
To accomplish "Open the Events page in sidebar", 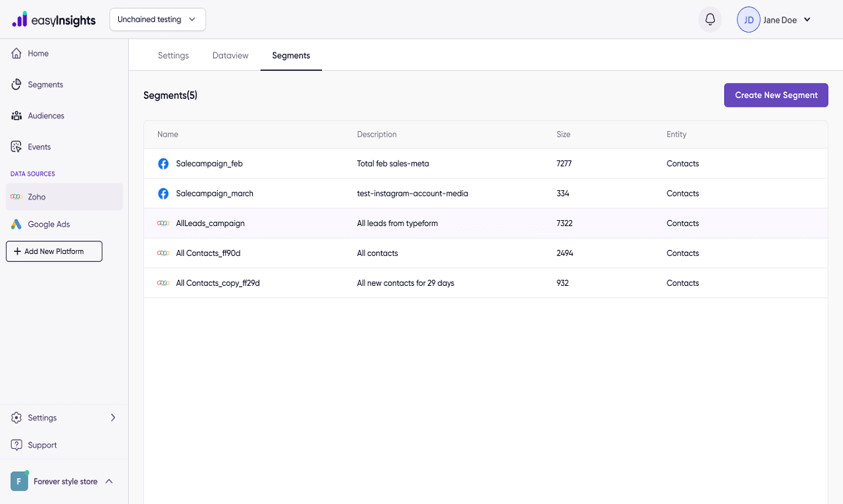I will [39, 147].
